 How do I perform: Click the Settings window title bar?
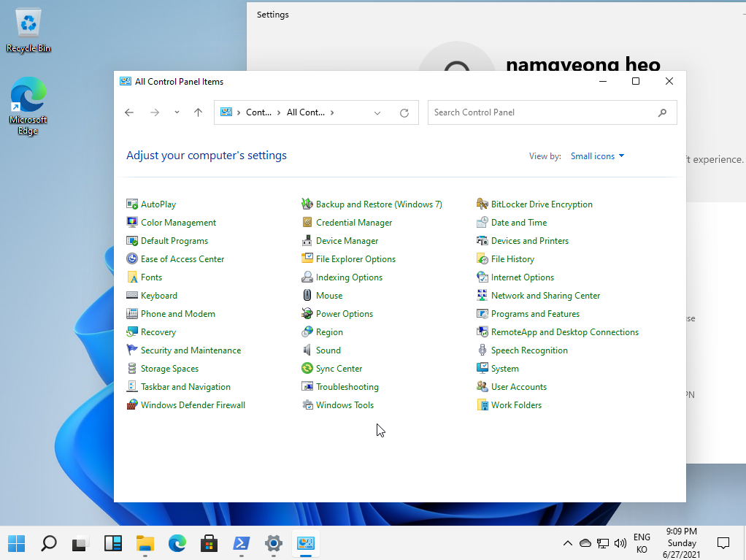click(x=495, y=15)
